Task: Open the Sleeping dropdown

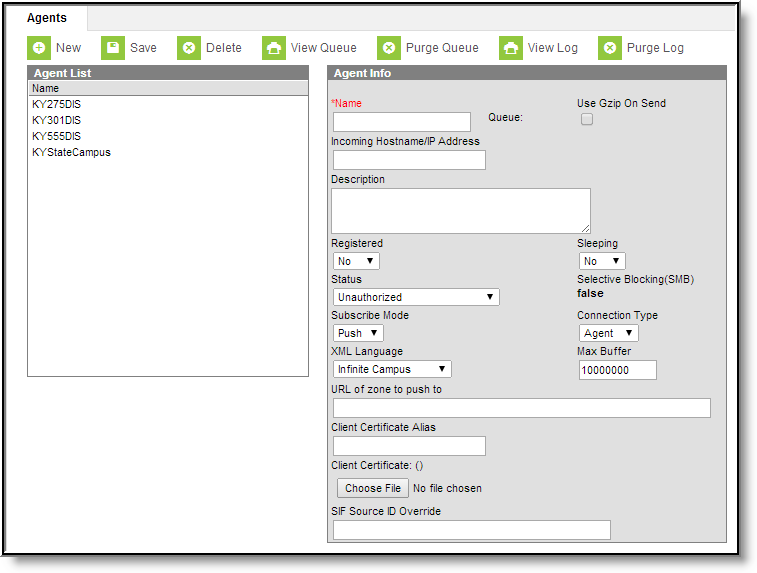Action: tap(602, 261)
